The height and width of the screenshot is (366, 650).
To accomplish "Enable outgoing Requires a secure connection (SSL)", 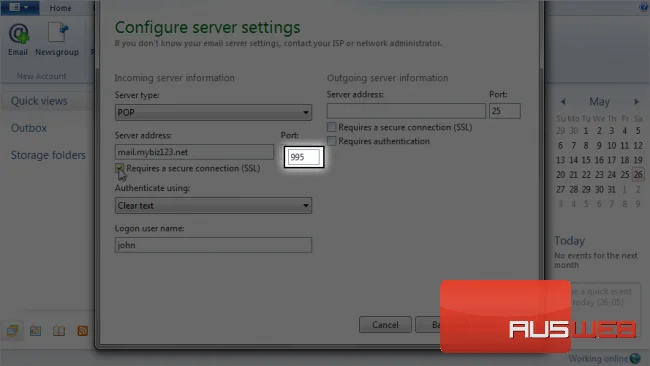I will pos(331,127).
